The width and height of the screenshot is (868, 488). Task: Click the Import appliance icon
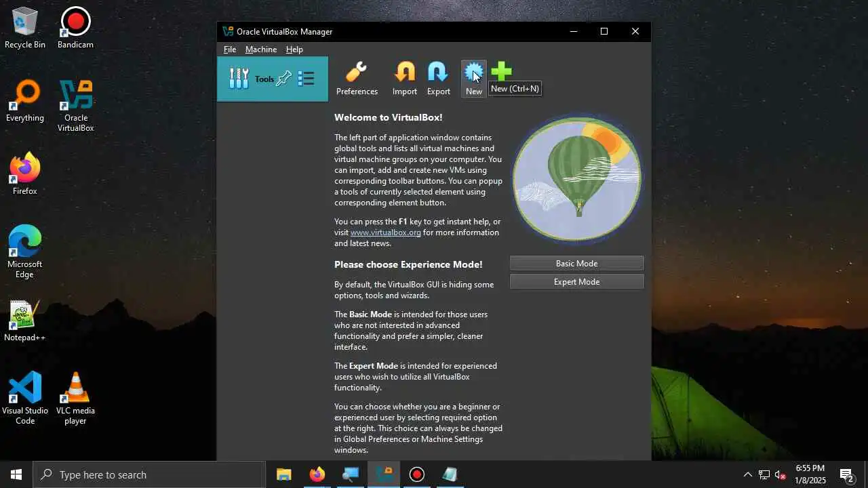tap(405, 79)
